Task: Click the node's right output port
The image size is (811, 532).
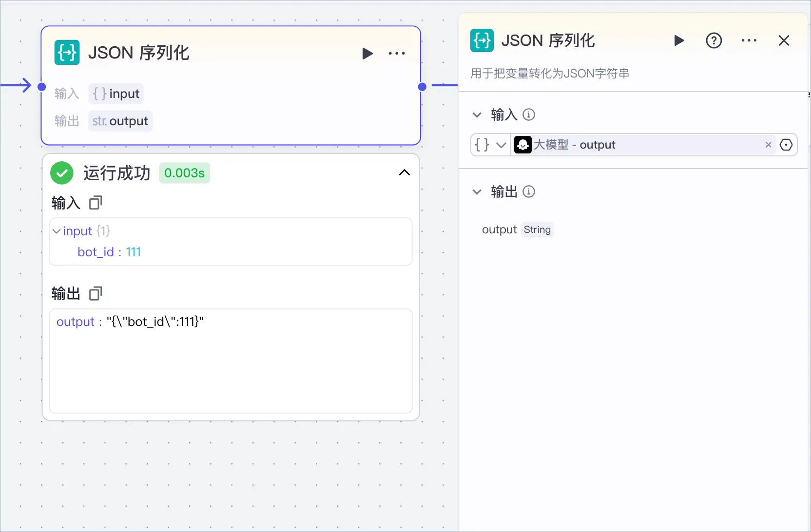Action: [422, 87]
